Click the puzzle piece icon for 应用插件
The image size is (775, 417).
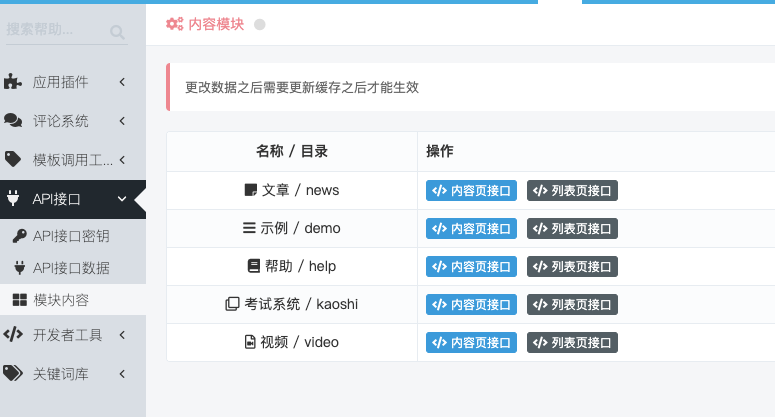click(x=13, y=82)
